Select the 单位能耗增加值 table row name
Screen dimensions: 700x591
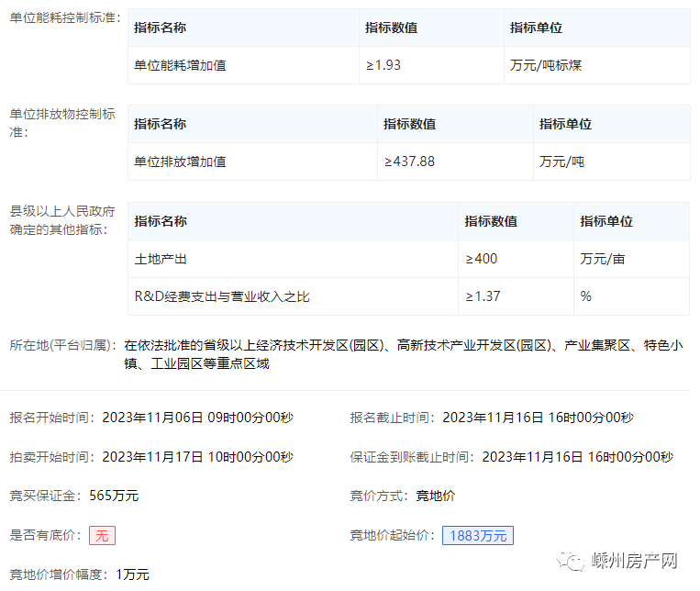pos(180,65)
